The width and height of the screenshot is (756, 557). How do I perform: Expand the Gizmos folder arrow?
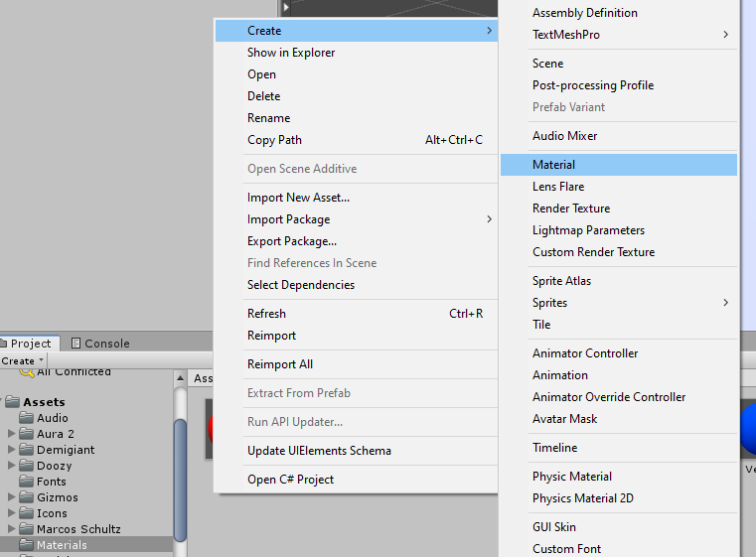coord(12,497)
